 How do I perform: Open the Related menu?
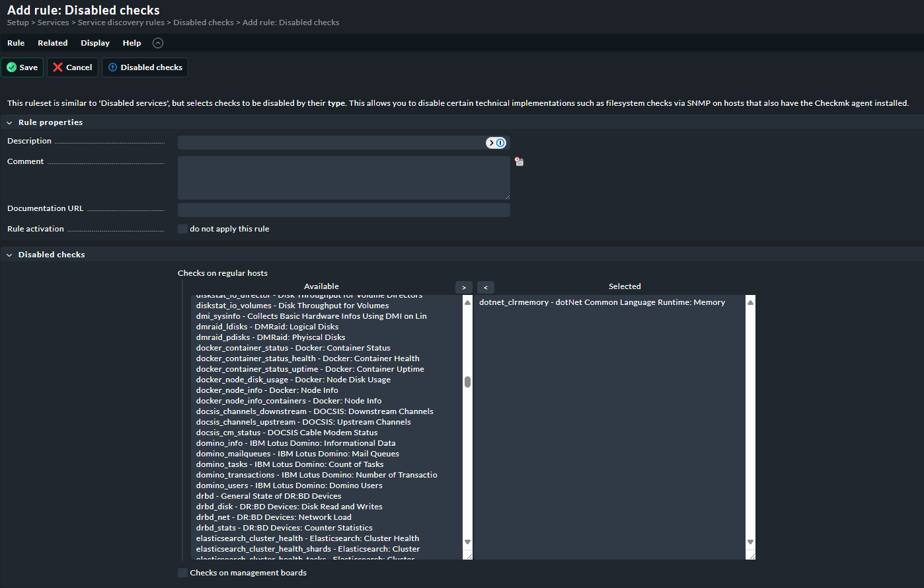[52, 43]
